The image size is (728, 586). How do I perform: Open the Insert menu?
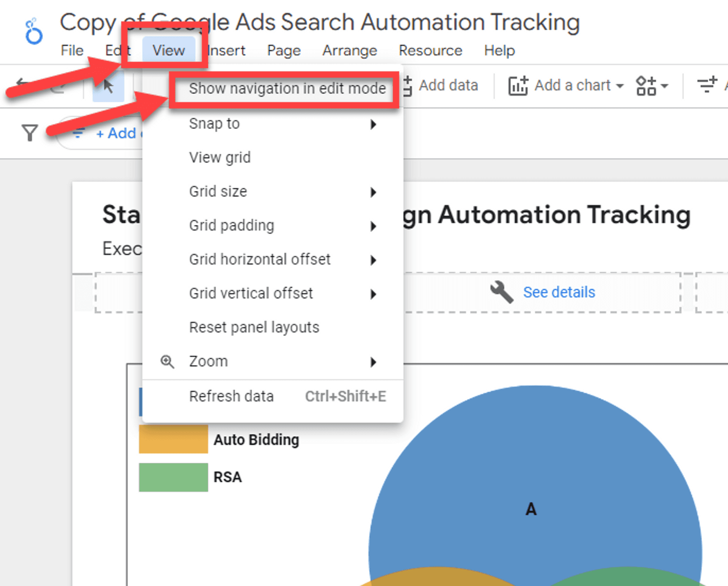coord(226,50)
